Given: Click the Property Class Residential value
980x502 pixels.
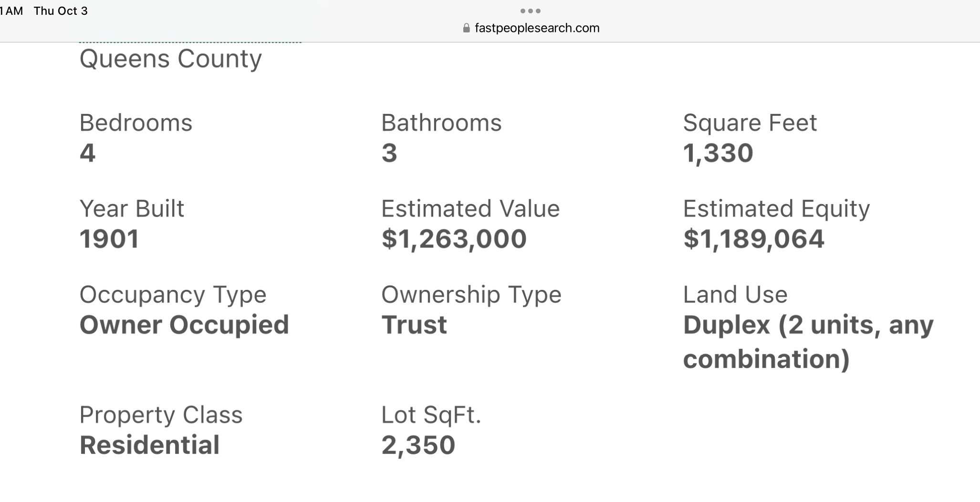Looking at the screenshot, I should [x=149, y=445].
